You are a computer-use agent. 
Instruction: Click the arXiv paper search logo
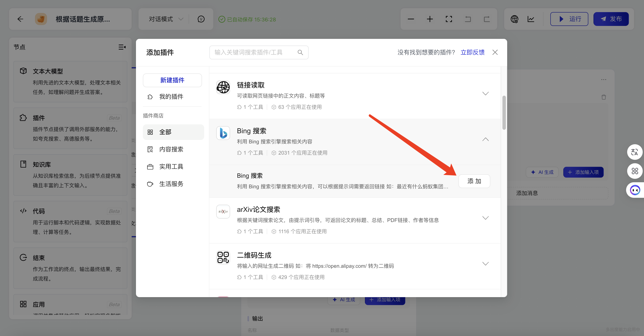pos(223,211)
